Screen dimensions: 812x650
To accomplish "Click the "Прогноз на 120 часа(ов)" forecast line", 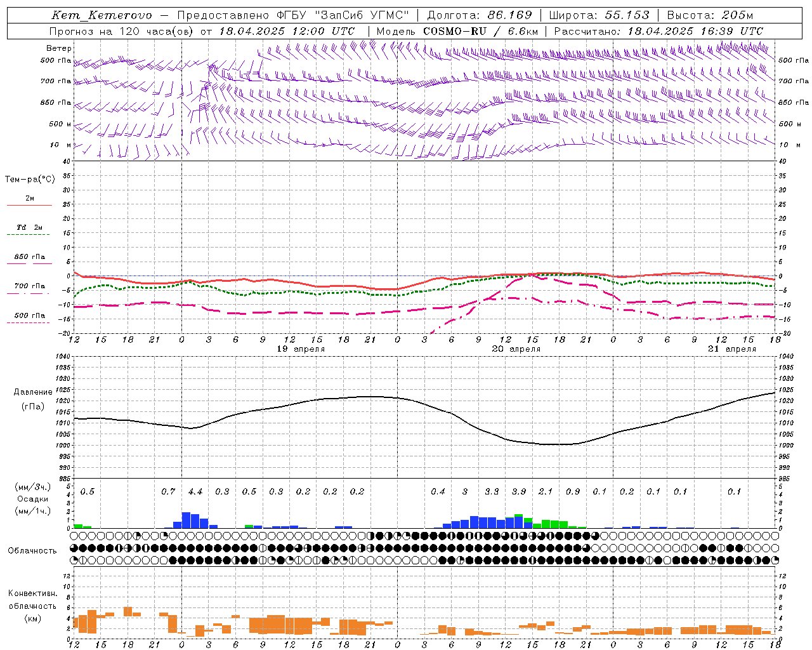I will (x=122, y=31).
